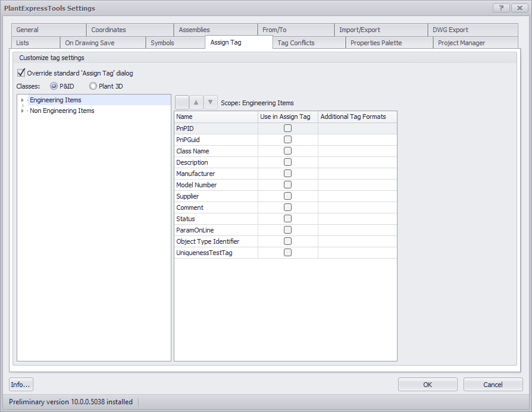Click the blank button beside the up arrow
Image resolution: width=532 pixels, height=412 pixels.
(182, 102)
